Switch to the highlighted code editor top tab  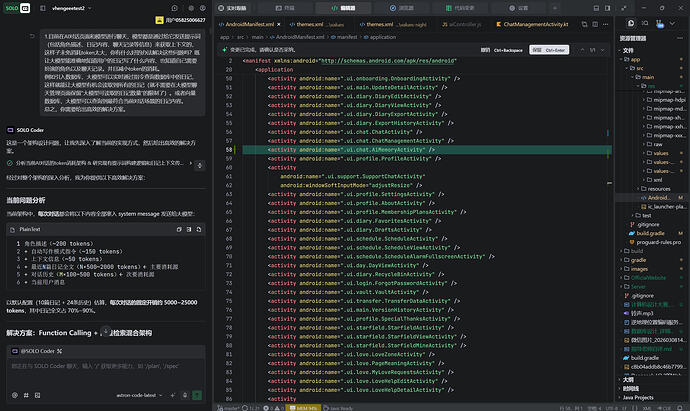coord(343,8)
